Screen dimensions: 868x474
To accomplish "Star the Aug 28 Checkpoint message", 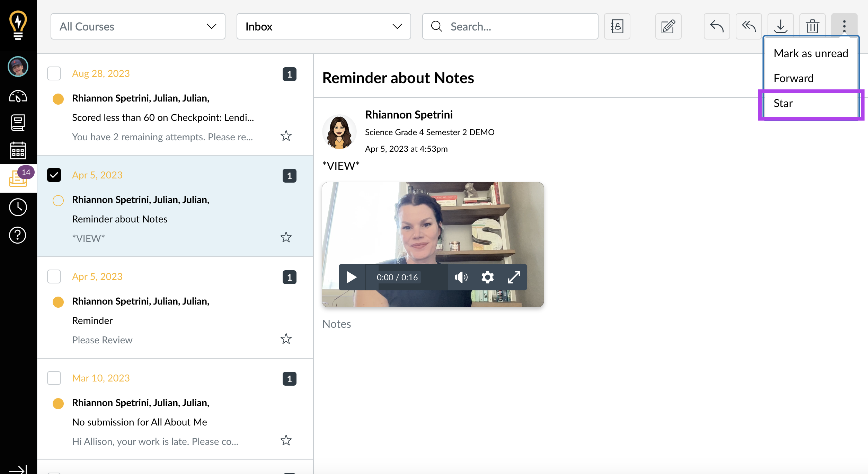I will coord(286,135).
